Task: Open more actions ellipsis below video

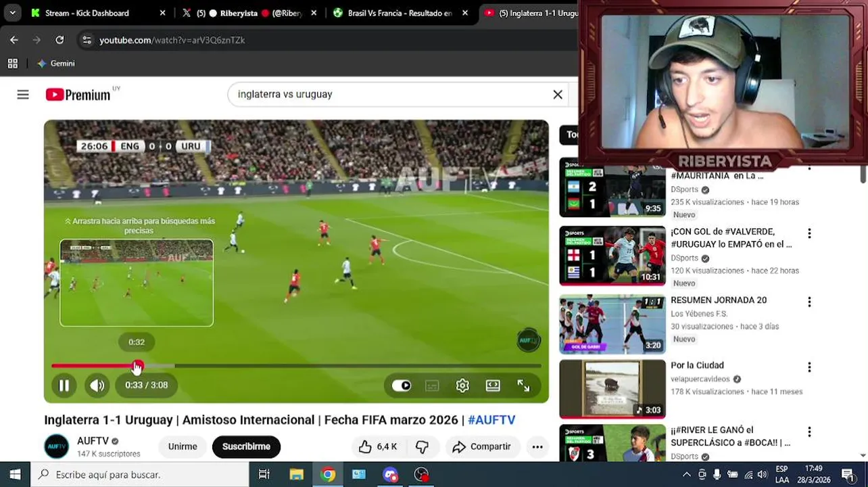Action: [537, 446]
